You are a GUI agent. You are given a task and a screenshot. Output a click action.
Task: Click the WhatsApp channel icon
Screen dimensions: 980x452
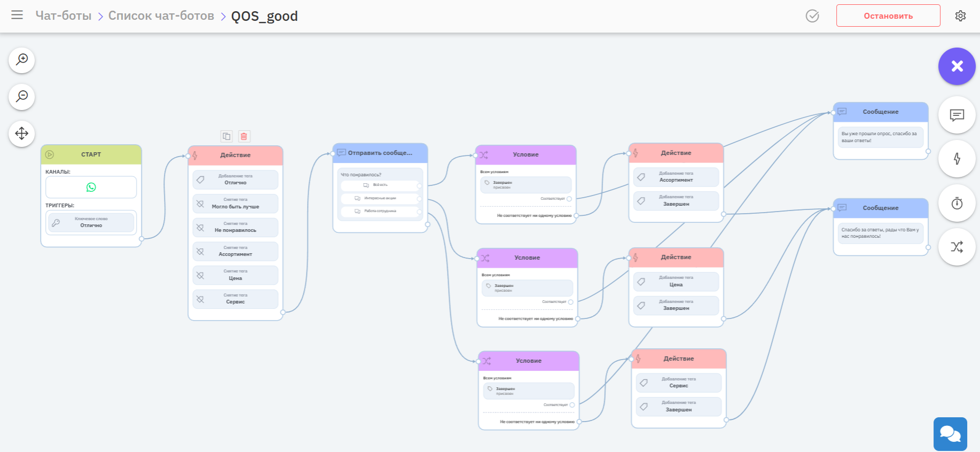[x=91, y=188]
